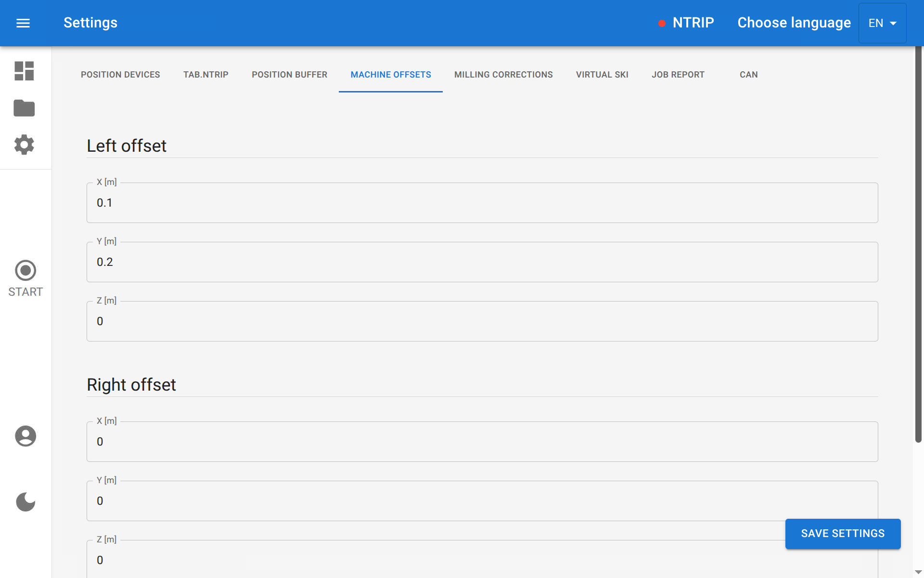The width and height of the screenshot is (924, 578).
Task: Open the user account icon
Action: 26,436
